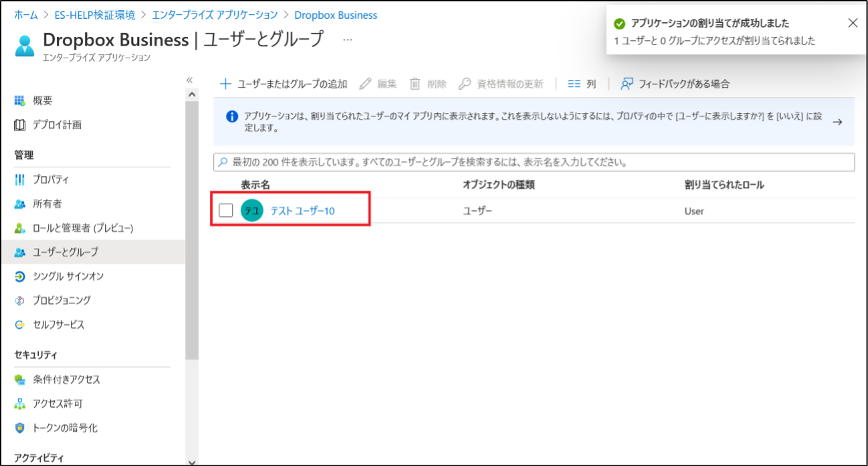Viewport: 868px width, 466px height.
Task: Click the green success check icon
Action: tap(619, 23)
